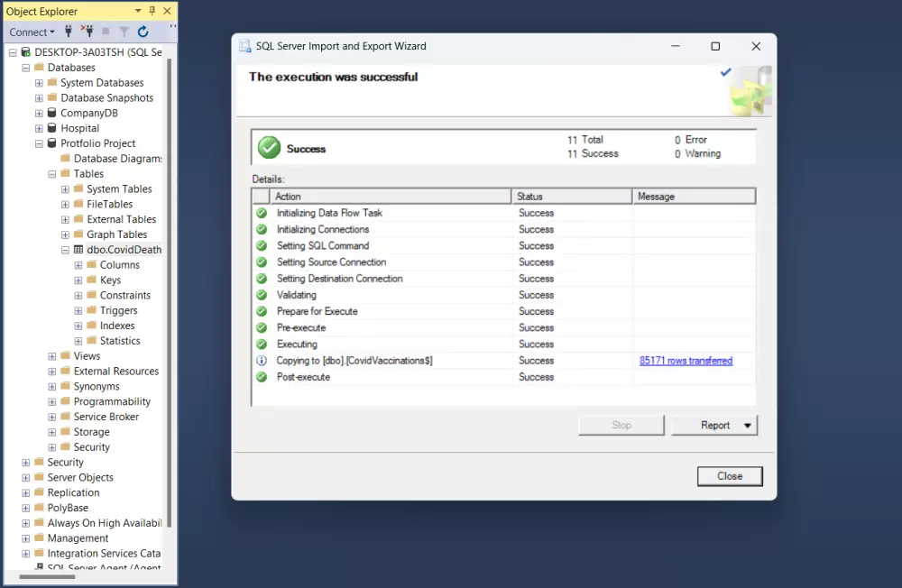Select the Hospital database icon

[51, 128]
